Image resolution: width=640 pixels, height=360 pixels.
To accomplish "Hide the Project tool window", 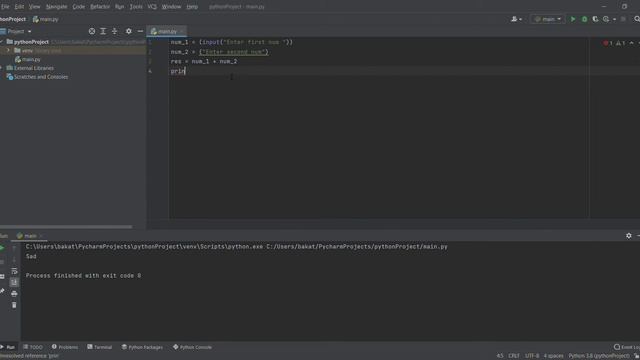I will [140, 31].
